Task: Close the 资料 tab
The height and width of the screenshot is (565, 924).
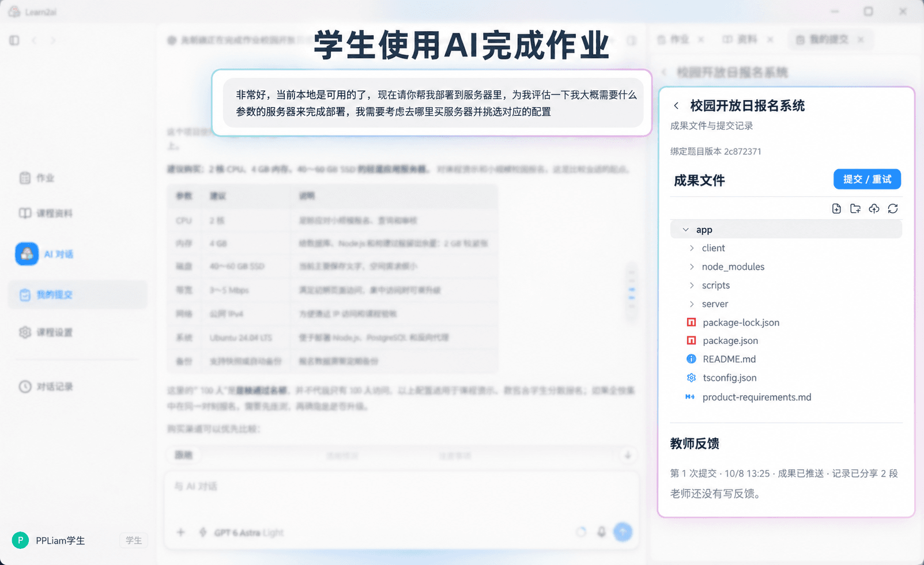Action: (770, 39)
